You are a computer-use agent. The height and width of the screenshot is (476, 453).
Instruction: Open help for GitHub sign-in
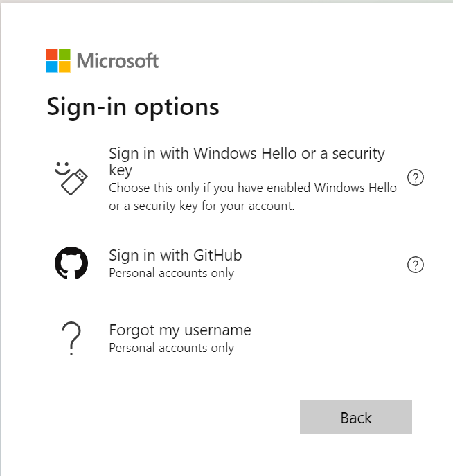tap(416, 265)
